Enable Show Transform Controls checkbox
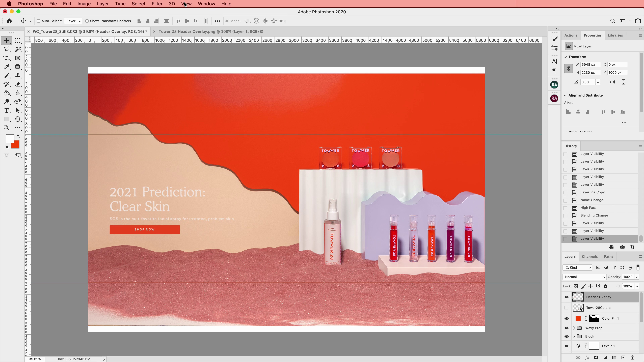 [x=87, y=21]
